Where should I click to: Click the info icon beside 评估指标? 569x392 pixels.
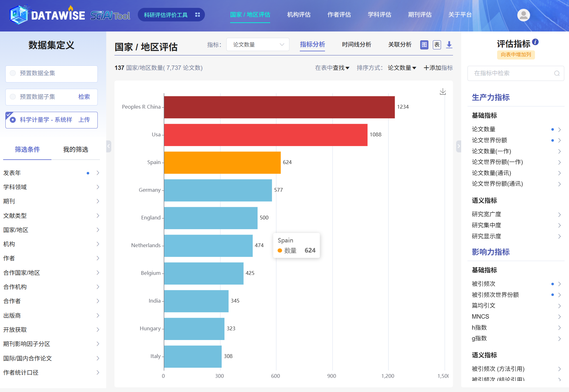point(535,42)
